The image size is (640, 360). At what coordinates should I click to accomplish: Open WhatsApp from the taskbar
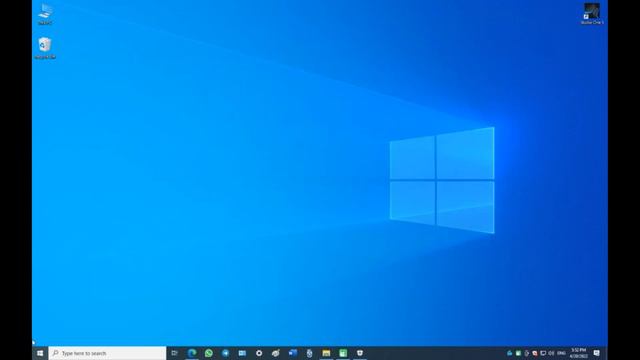[x=209, y=353]
